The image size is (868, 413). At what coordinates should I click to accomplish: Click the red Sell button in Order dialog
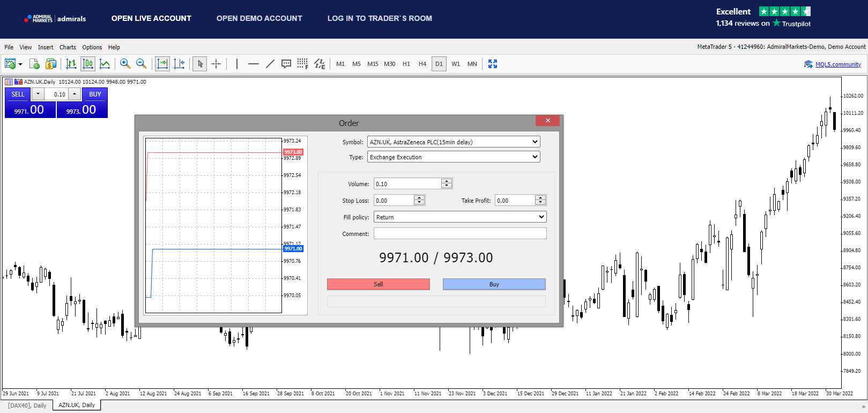point(379,284)
